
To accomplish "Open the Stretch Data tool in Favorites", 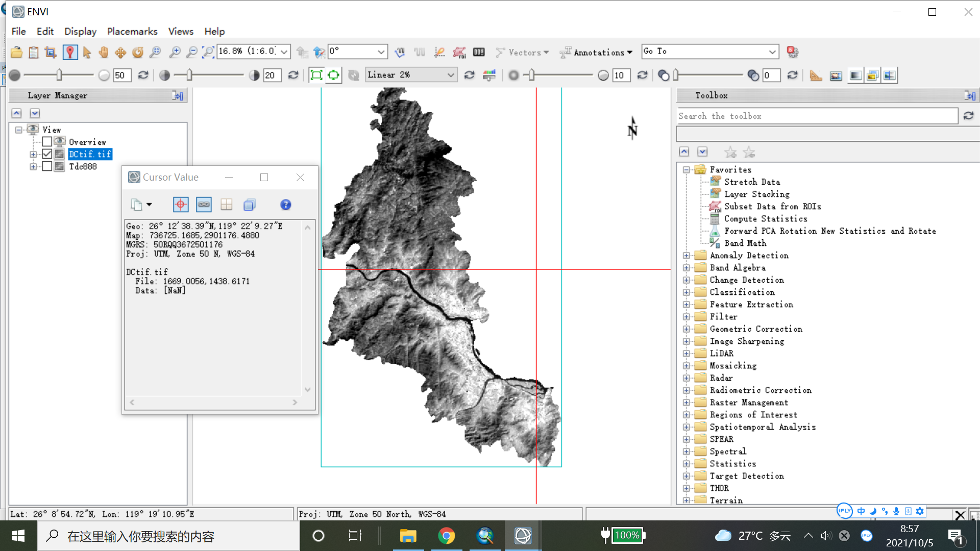I will pos(751,182).
